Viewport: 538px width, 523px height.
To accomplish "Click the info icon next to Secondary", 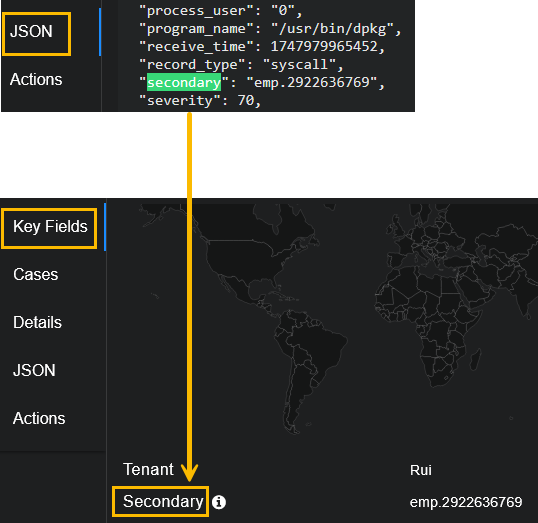I will tap(219, 502).
